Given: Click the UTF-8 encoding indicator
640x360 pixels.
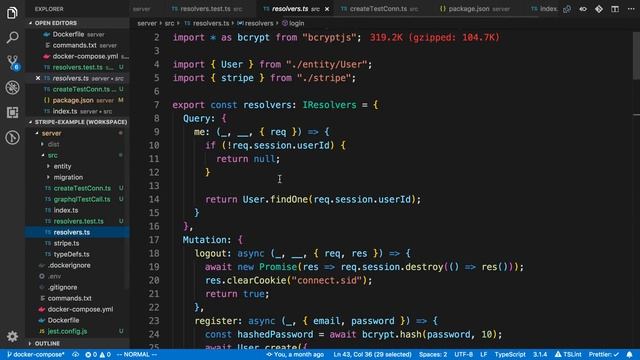Looking at the screenshot, I should point(463,354).
